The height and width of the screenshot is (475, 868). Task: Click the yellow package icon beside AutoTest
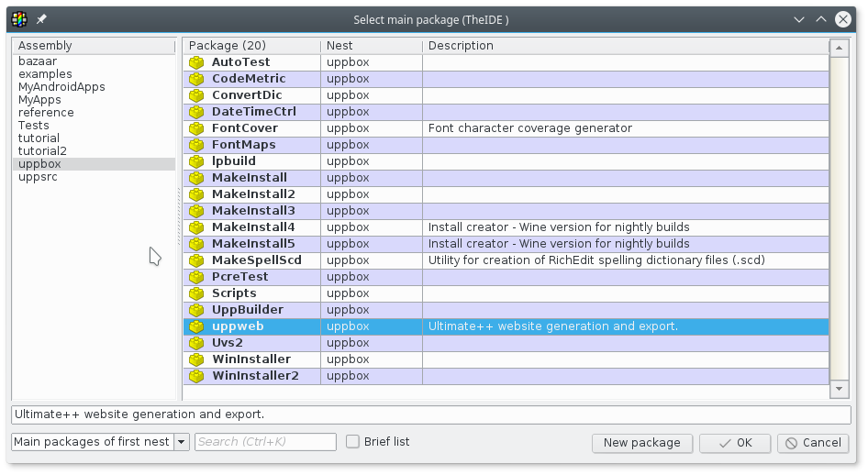[195, 62]
